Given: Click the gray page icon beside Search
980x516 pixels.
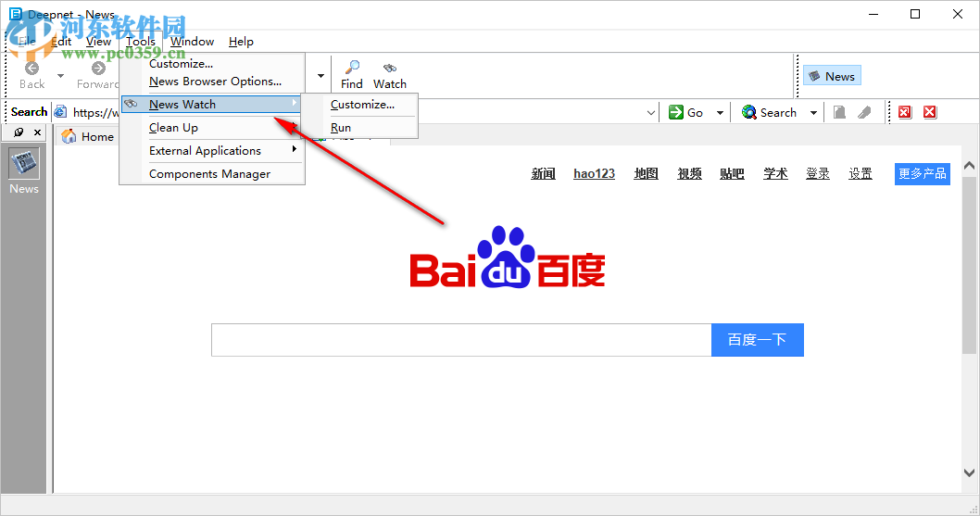Looking at the screenshot, I should click(x=839, y=113).
